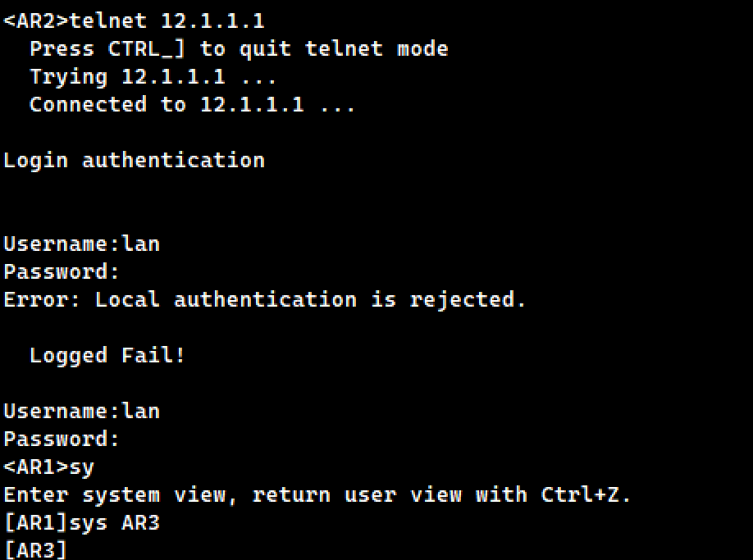Click the 'Logged Fail!' message
This screenshot has height=560, width=753.
click(107, 356)
